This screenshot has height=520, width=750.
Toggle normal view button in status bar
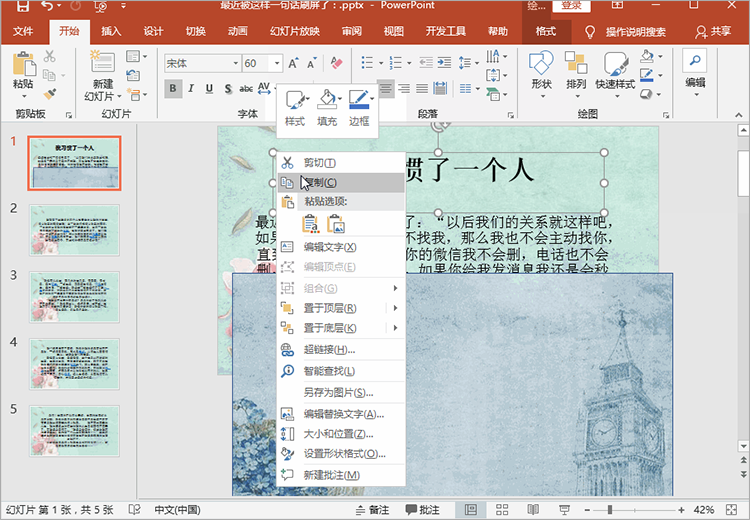(471, 509)
